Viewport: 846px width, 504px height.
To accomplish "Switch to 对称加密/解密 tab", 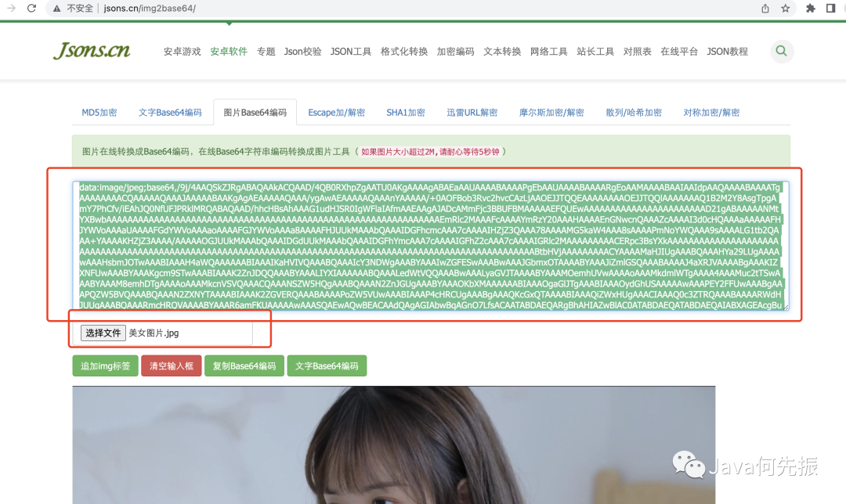I will (711, 113).
